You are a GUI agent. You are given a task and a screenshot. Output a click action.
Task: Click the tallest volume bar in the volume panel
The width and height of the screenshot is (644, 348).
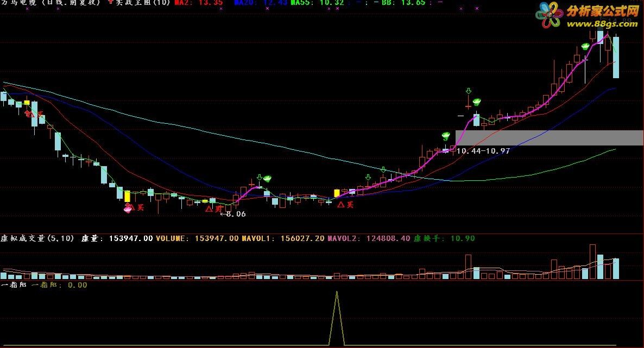(x=592, y=262)
